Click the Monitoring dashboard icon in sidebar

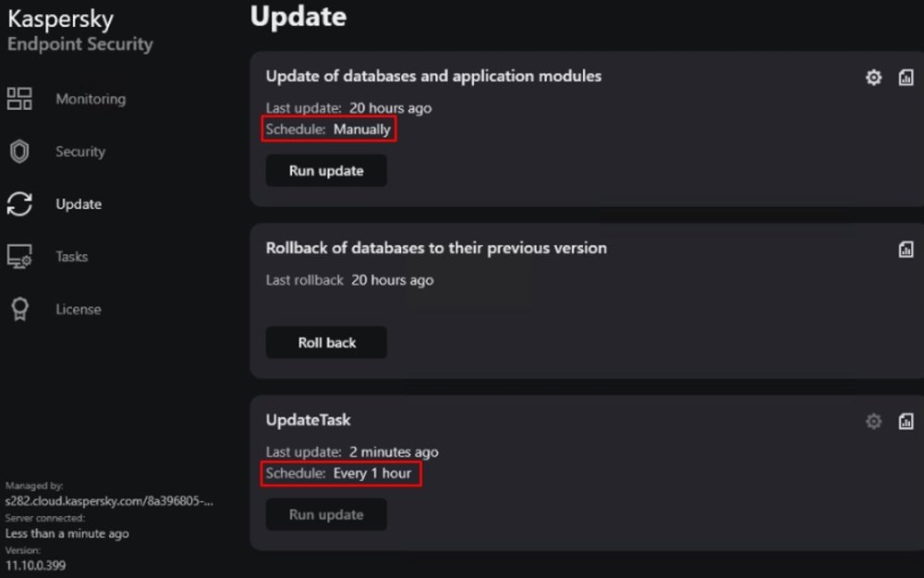click(x=19, y=99)
